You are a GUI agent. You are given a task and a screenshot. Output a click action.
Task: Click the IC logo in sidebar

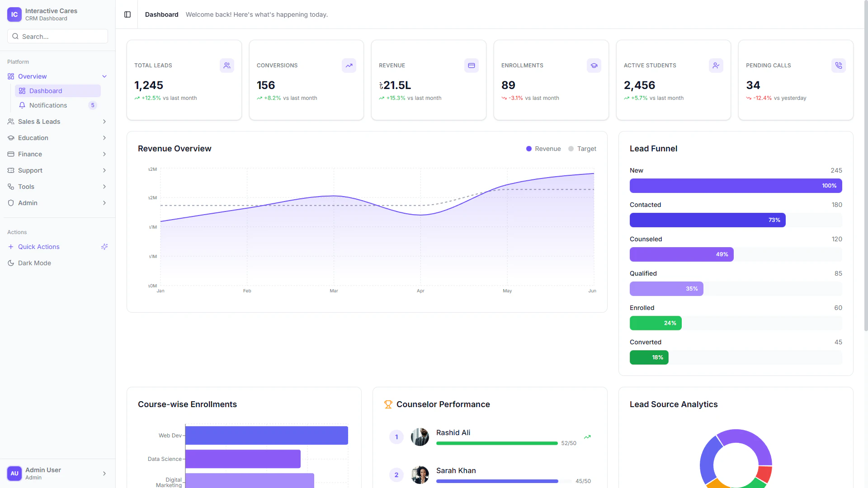(x=14, y=14)
